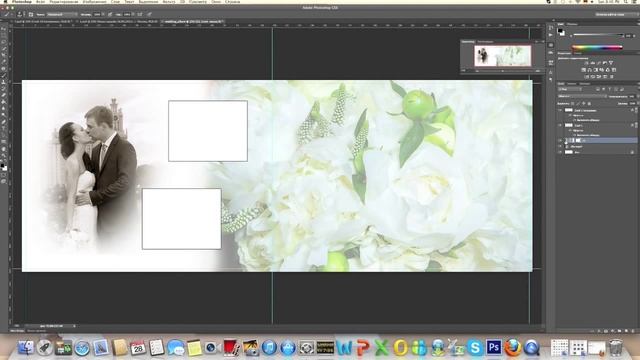Click the layer style fx icon at Layers panel bottom
Image resolution: width=640 pixels, height=360 pixels.
click(x=599, y=331)
